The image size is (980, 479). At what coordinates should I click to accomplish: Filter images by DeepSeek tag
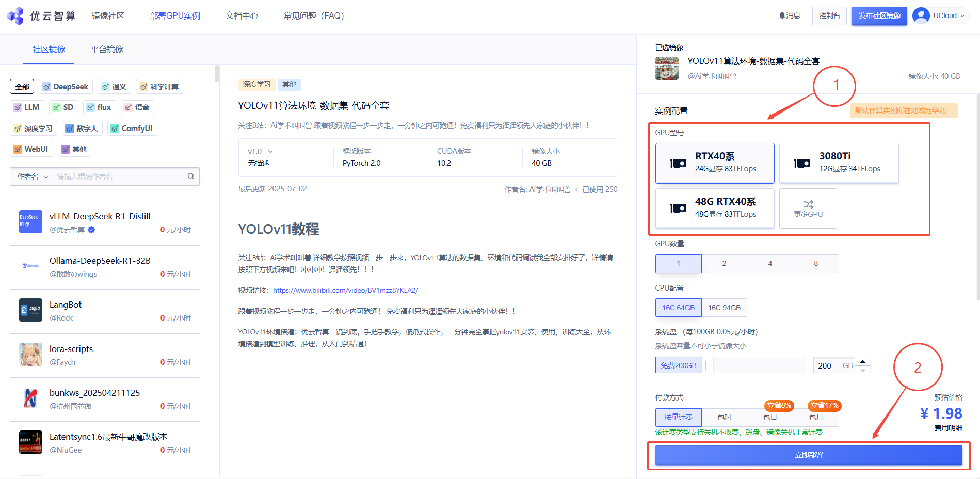66,87
